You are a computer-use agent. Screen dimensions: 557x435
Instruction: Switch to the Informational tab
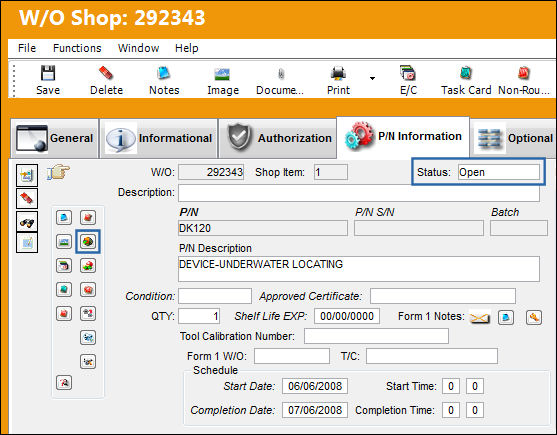159,138
